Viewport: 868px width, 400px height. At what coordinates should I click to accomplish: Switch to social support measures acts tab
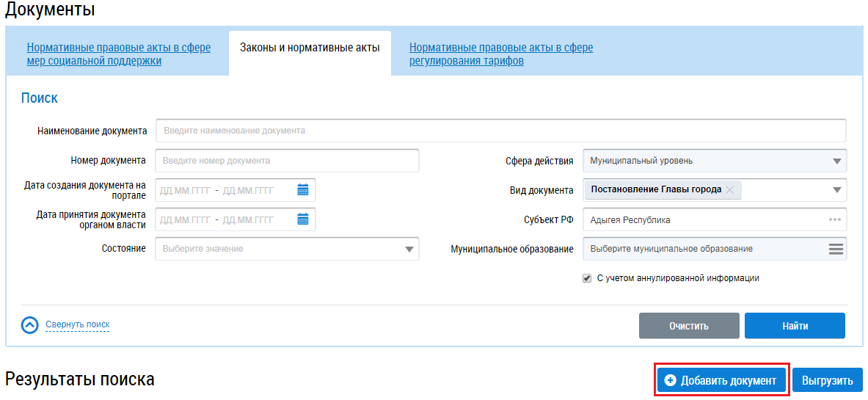[x=118, y=54]
